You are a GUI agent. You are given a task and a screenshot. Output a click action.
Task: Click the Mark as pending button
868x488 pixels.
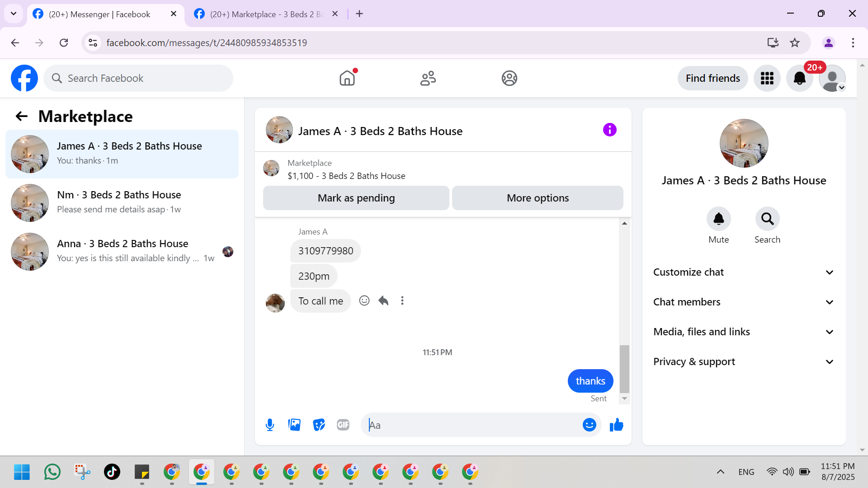click(x=356, y=198)
